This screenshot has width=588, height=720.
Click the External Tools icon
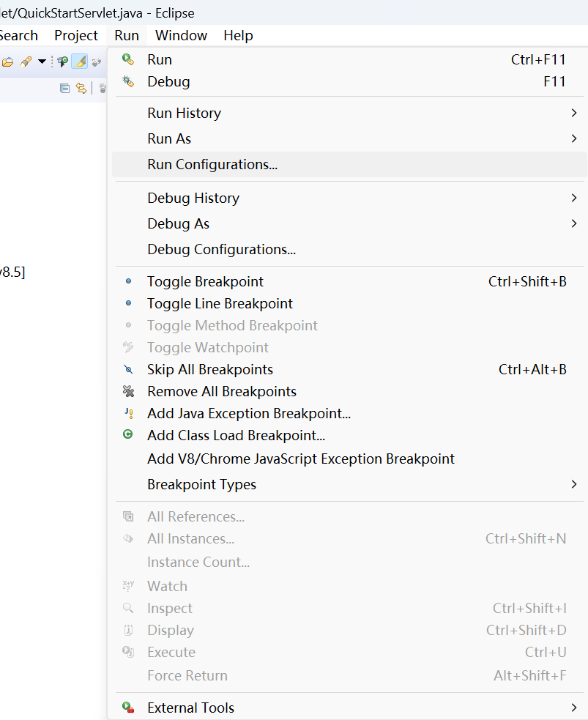(128, 708)
